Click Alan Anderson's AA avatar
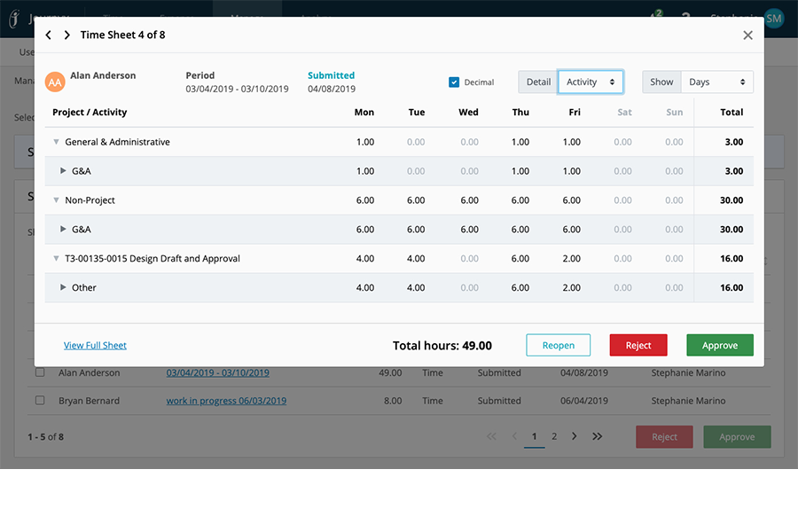This screenshot has height=532, width=798. (55, 82)
